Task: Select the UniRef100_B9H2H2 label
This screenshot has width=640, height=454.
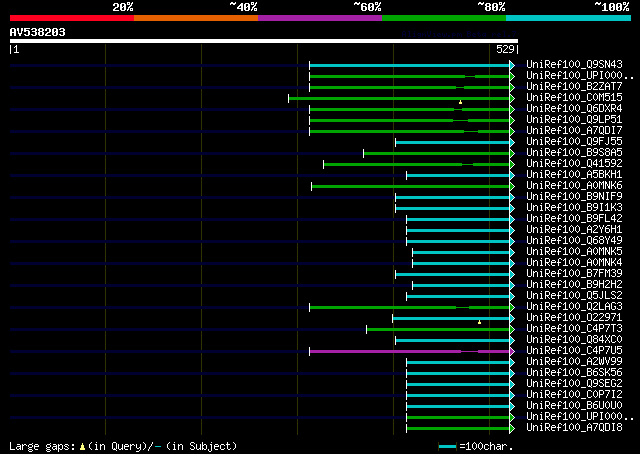Action: click(x=574, y=285)
